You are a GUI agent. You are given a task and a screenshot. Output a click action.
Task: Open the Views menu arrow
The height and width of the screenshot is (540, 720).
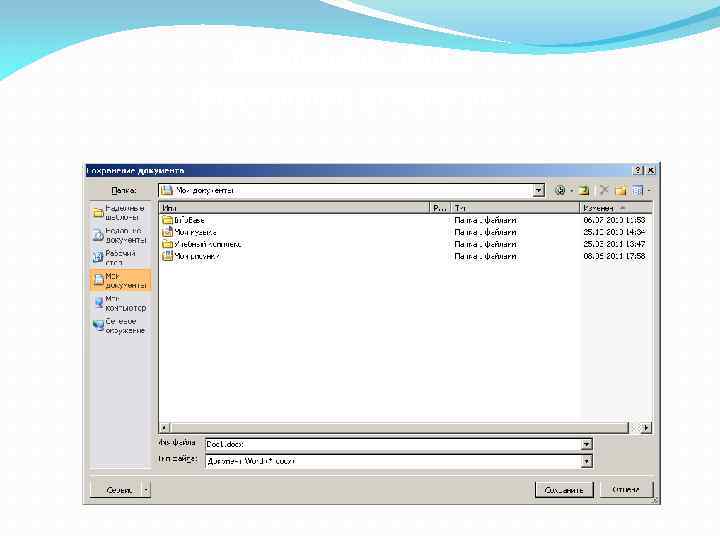tap(649, 190)
